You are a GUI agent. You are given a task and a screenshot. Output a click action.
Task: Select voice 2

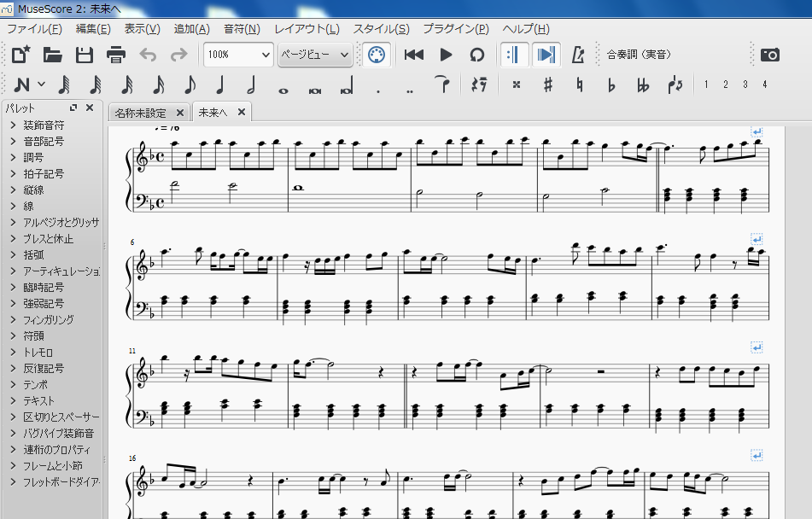(x=726, y=85)
